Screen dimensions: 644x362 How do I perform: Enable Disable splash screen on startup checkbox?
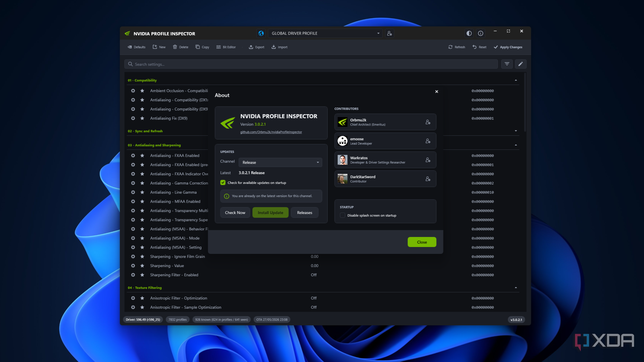pos(342,215)
